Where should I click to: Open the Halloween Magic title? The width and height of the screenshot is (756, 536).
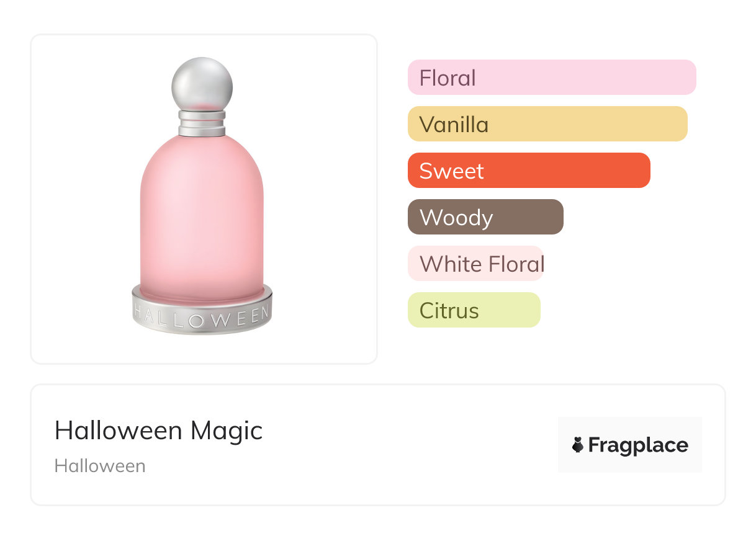click(158, 431)
